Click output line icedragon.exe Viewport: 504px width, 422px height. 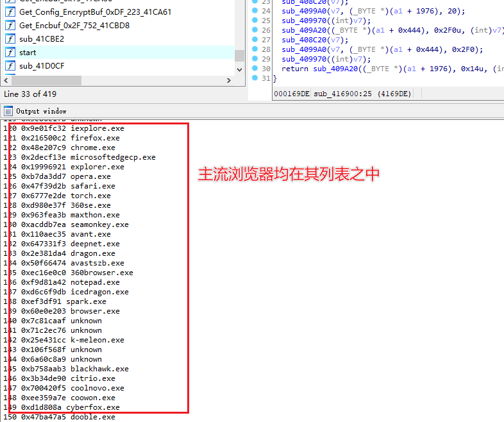(x=66, y=292)
